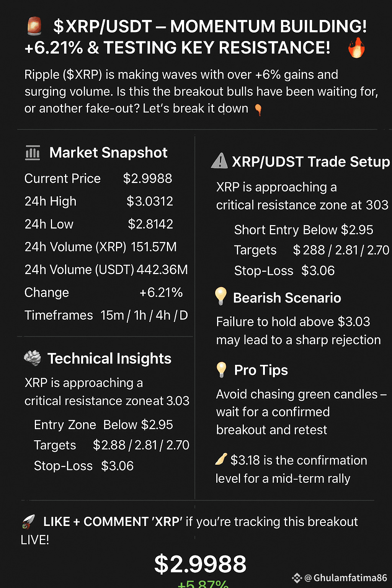Click the large $2.9988 price at the bottom

pos(200,564)
